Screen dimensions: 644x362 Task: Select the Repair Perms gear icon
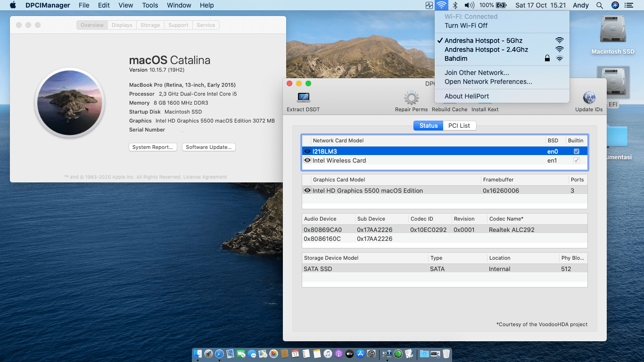[x=411, y=99]
